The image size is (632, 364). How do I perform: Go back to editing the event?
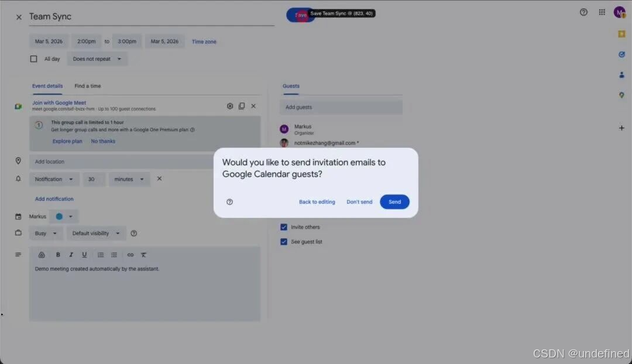[x=317, y=201]
